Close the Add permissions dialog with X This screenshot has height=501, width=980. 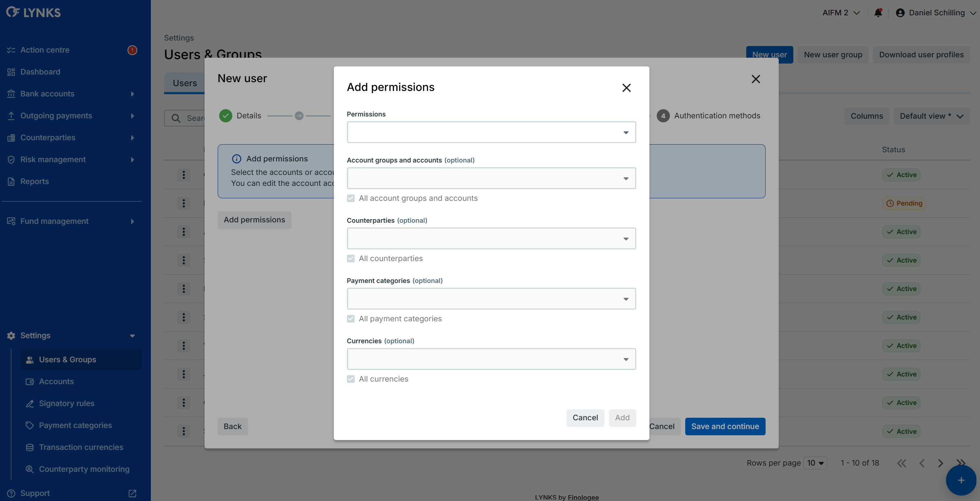(626, 88)
